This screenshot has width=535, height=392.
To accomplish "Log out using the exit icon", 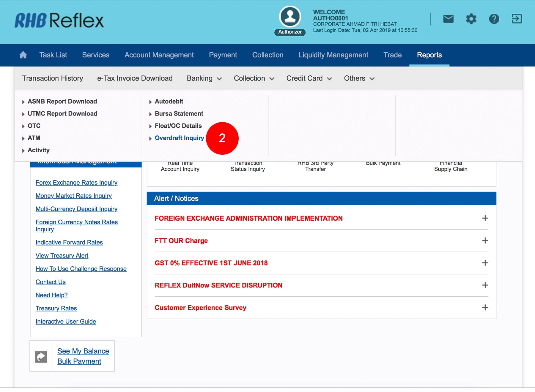I will pyautogui.click(x=517, y=19).
